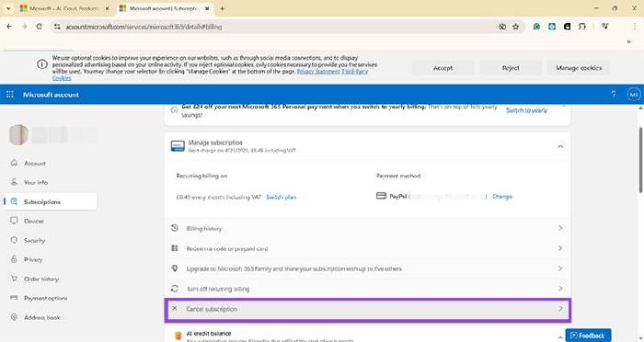Open Order history in the sidebar
Image resolution: width=644 pixels, height=342 pixels.
pos(41,279)
